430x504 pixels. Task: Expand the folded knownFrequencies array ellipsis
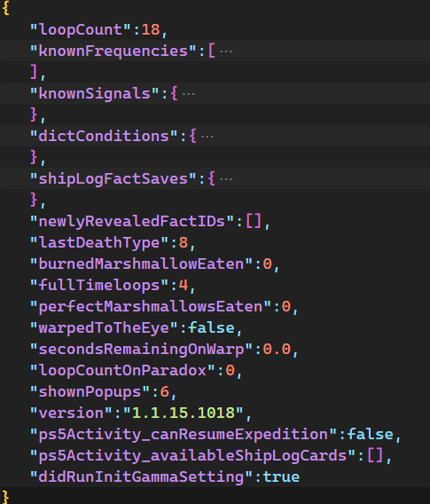226,51
